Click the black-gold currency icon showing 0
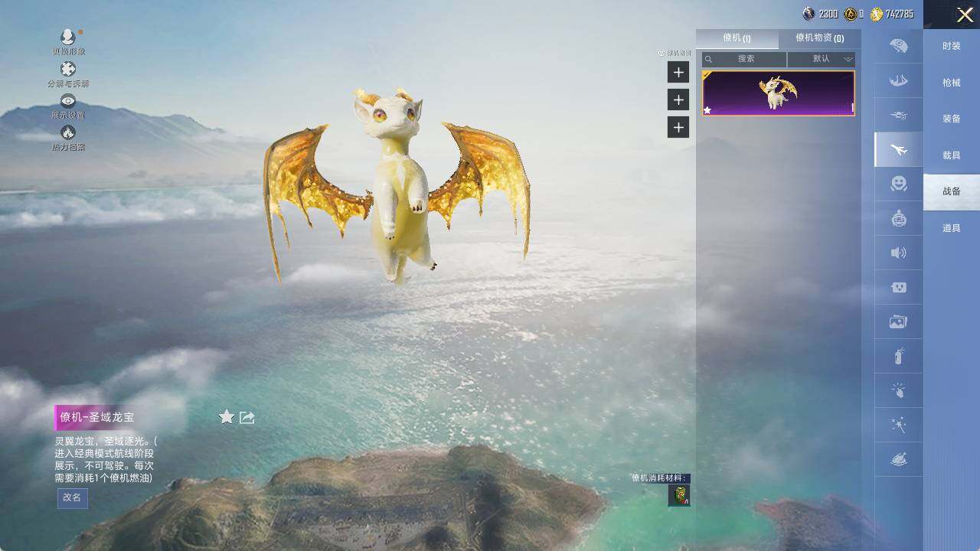The height and width of the screenshot is (551, 980). point(850,14)
